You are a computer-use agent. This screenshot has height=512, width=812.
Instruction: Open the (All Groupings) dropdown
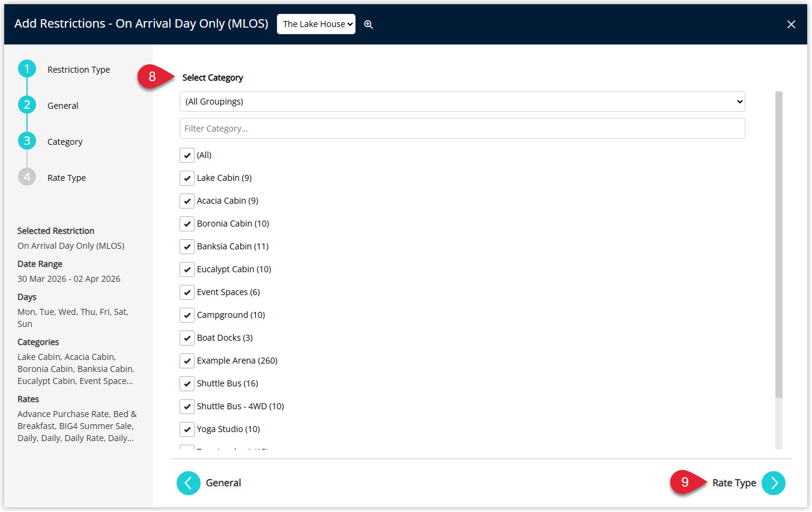point(462,102)
